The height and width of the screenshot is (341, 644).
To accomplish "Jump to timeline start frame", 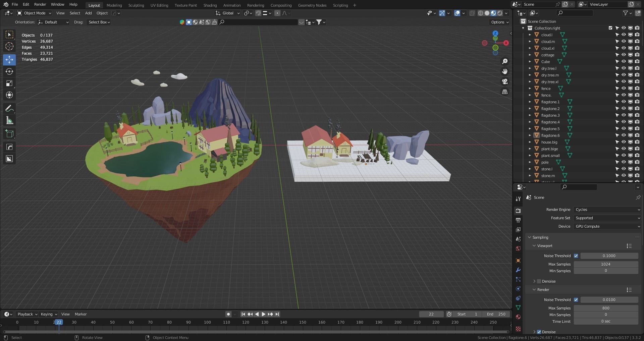I will 243,314.
